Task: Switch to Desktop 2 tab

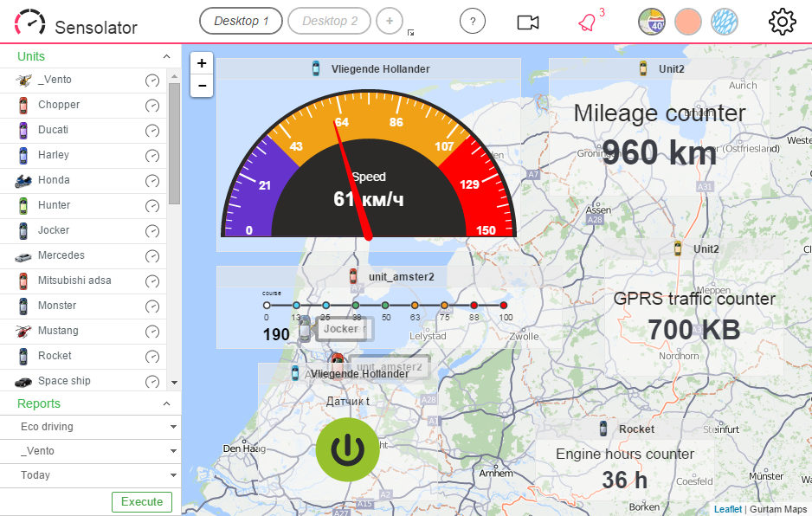Action: (x=329, y=21)
